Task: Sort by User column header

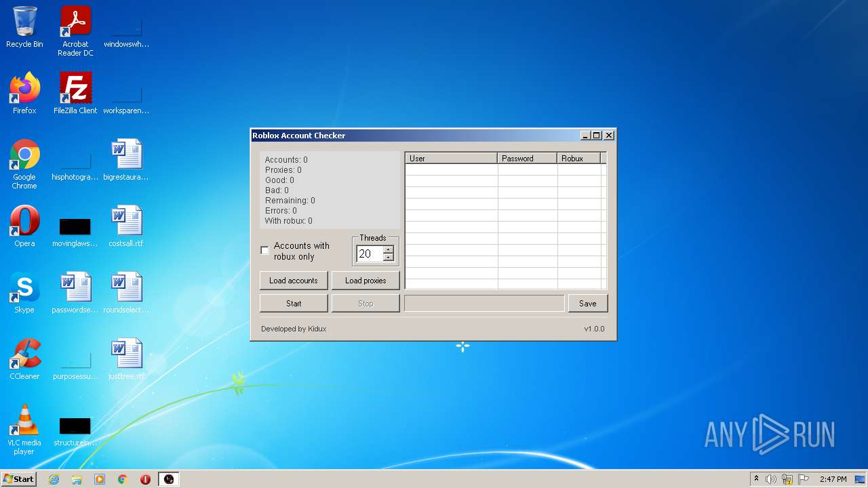Action: (452, 159)
